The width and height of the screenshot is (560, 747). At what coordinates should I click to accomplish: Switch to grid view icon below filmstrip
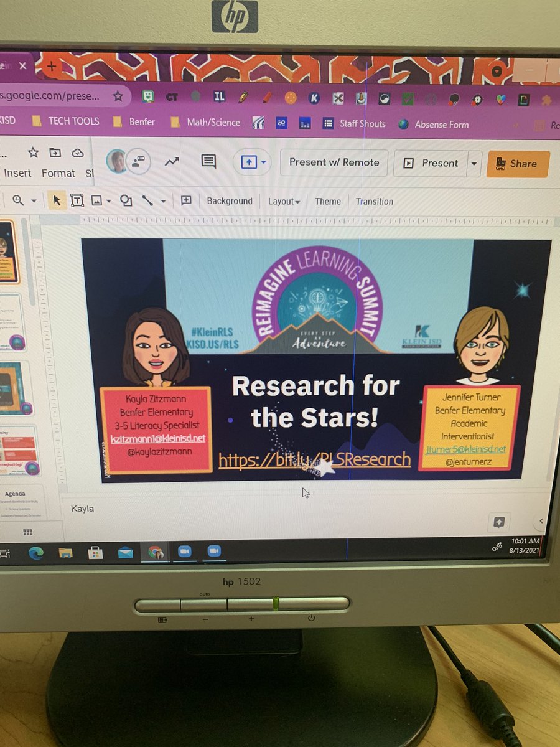coord(27,532)
